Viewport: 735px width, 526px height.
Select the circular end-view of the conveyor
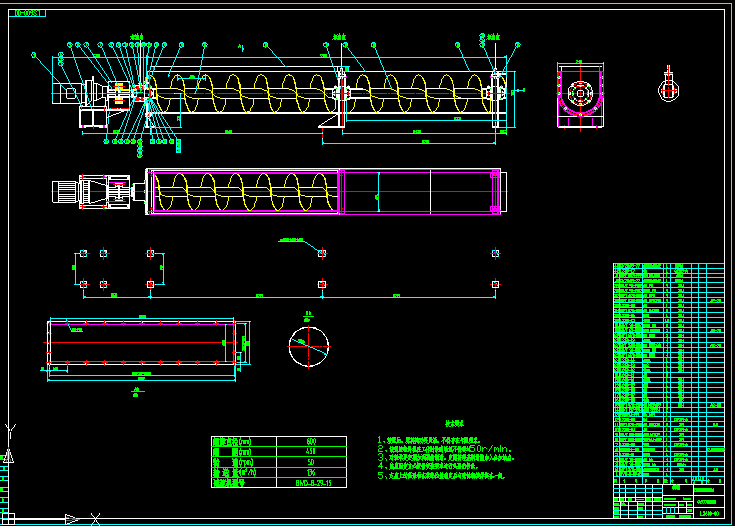pos(581,98)
